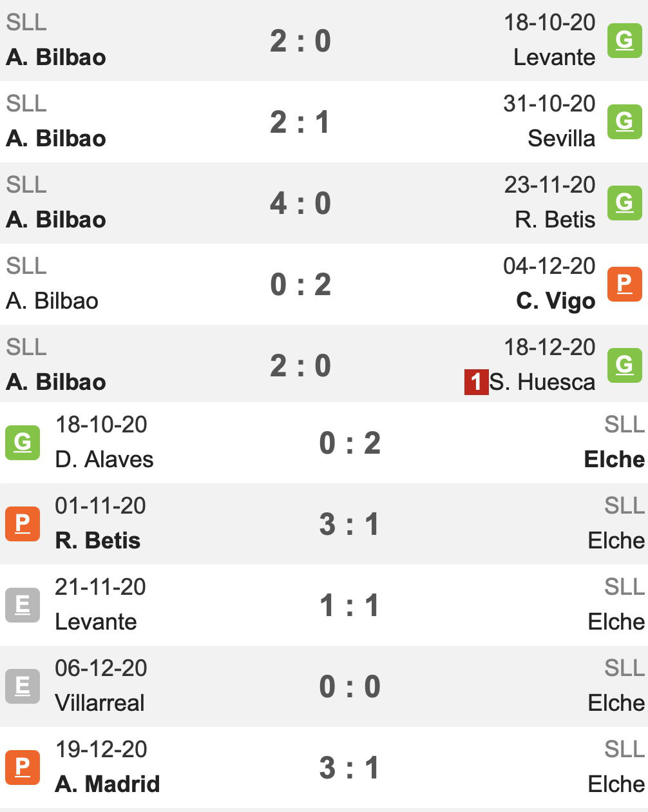
Task: Click the green G badge for Levante match
Action: point(625,41)
